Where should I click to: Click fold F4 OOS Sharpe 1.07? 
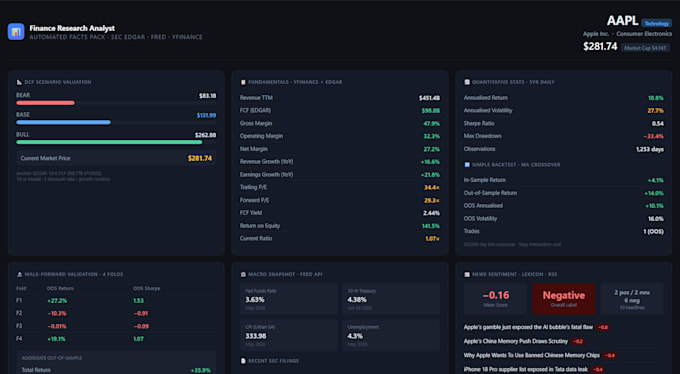tap(138, 339)
